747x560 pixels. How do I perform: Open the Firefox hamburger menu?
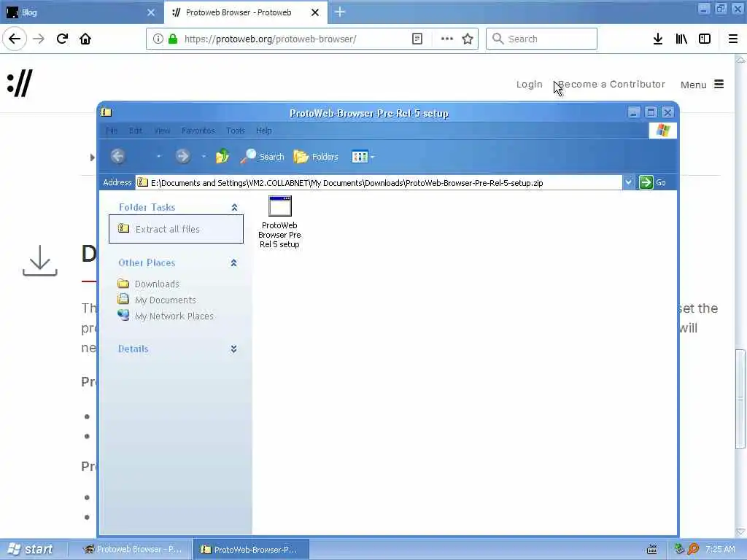pyautogui.click(x=733, y=39)
